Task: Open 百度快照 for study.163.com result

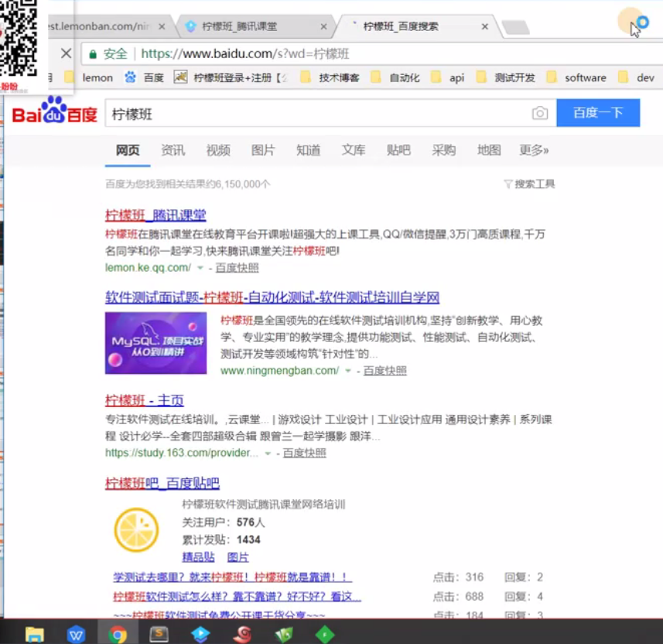Action: tap(304, 453)
